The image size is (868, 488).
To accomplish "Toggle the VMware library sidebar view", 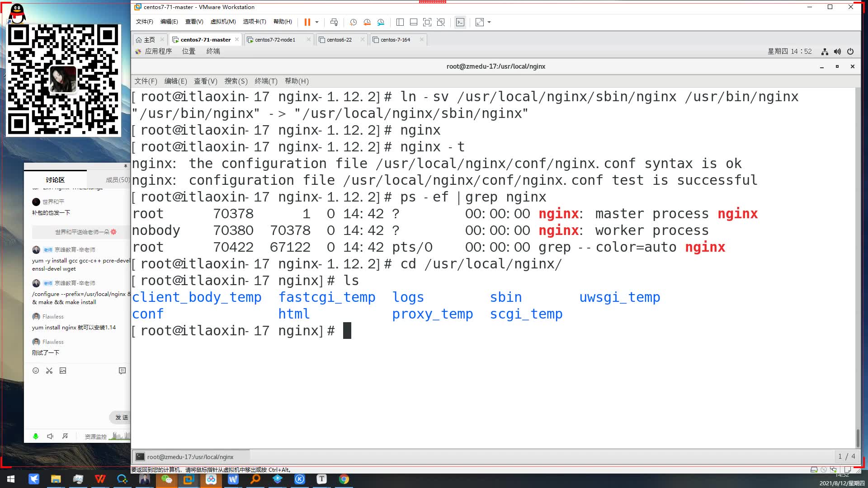I will 400,22.
